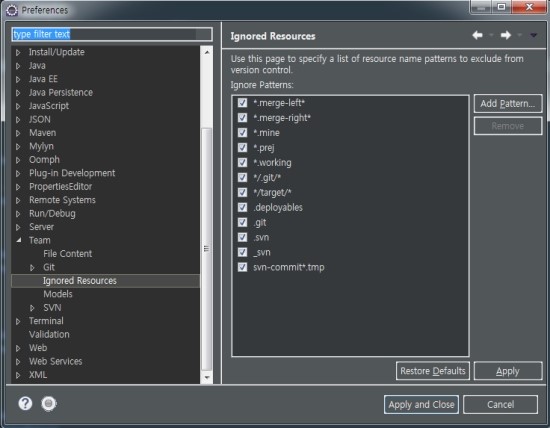Select Models under Team
Image resolution: width=550 pixels, height=428 pixels.
point(58,294)
